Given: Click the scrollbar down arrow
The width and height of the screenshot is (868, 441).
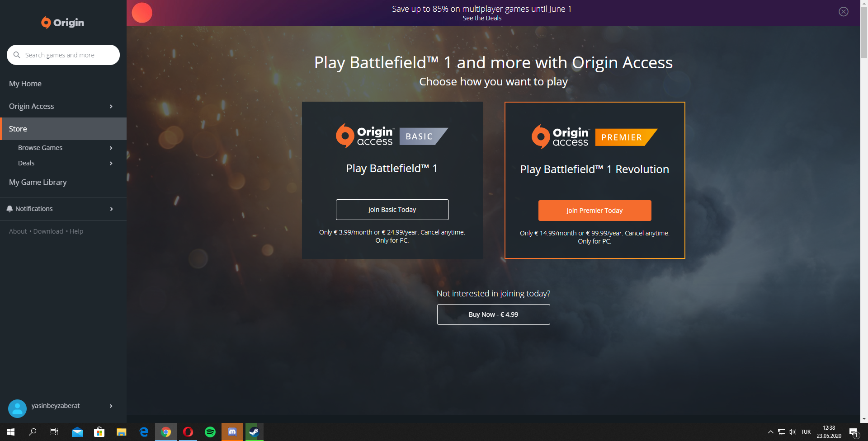Looking at the screenshot, I should 864,419.
